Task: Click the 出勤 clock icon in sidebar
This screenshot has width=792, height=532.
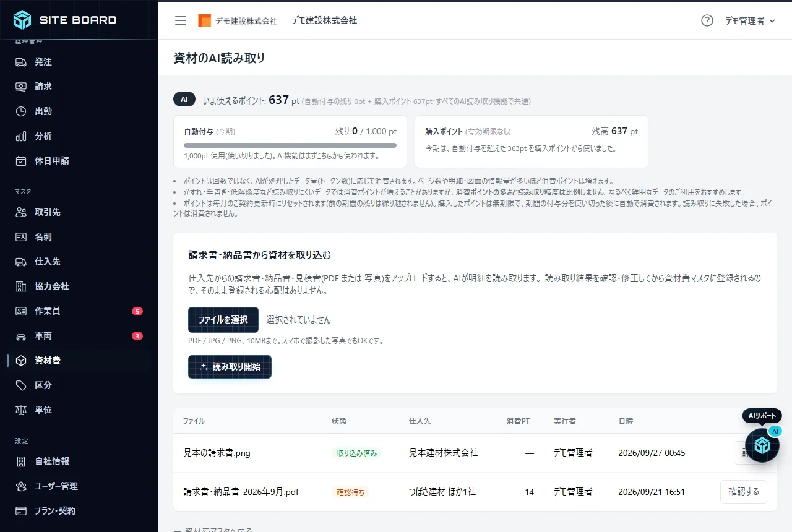Action: (21, 111)
